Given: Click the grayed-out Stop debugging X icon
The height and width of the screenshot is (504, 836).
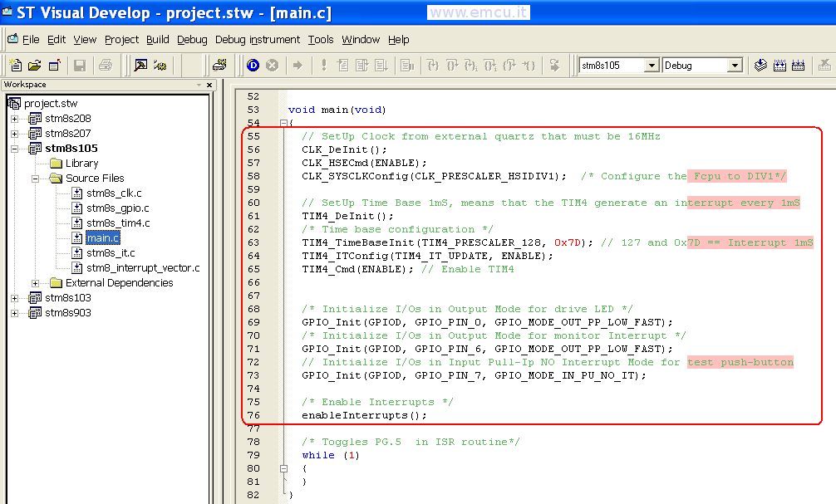Looking at the screenshot, I should (273, 66).
